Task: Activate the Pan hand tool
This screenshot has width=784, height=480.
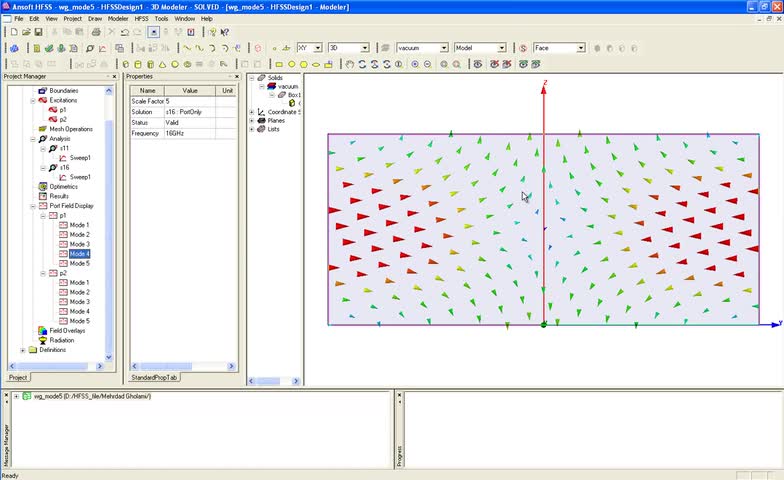Action: [350, 65]
